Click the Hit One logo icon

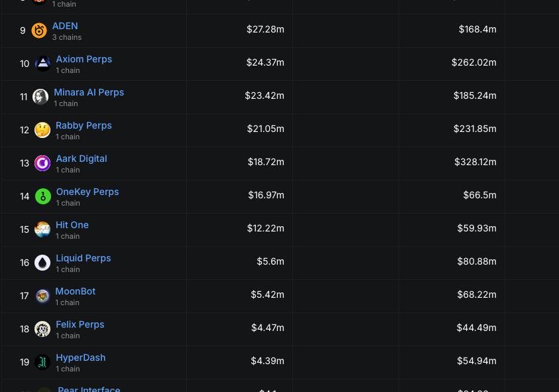[x=42, y=229]
